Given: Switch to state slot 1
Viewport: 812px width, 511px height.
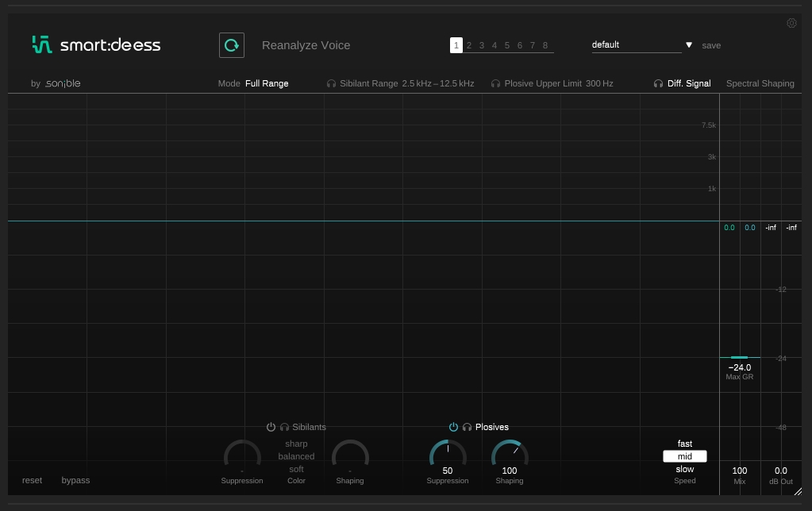Looking at the screenshot, I should pos(456,45).
